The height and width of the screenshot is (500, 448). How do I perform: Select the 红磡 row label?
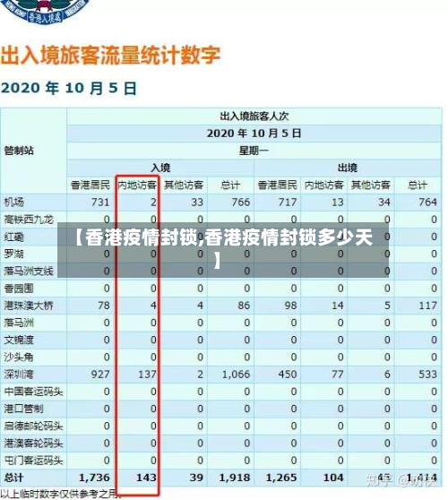click(14, 237)
